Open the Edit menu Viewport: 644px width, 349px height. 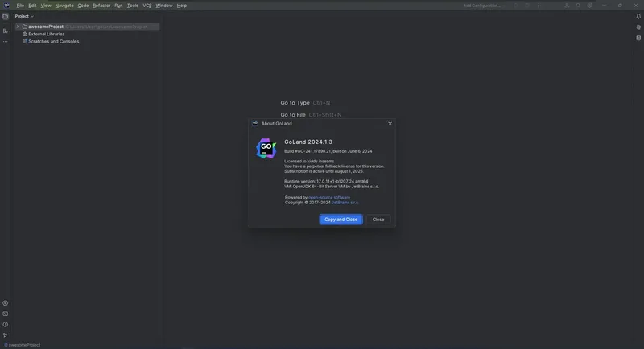tap(32, 6)
